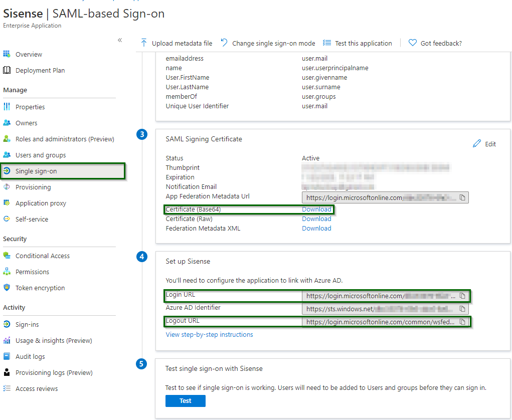Copy the Login URL value
512x420 pixels.
462,296
